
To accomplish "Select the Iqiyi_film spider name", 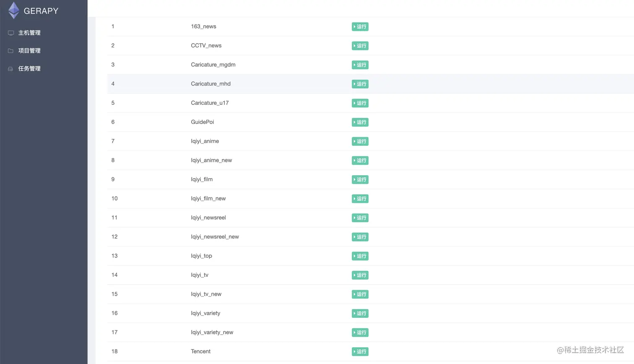I will coord(202,179).
